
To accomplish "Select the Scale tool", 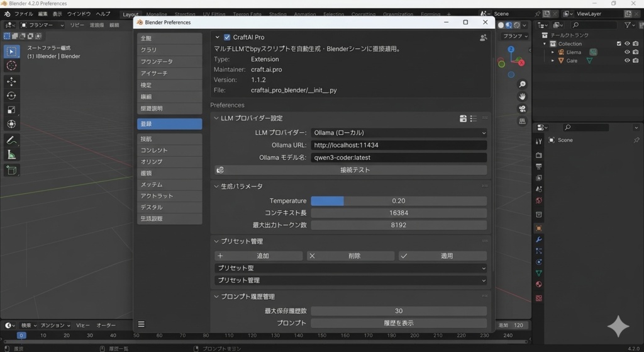I will (x=11, y=110).
